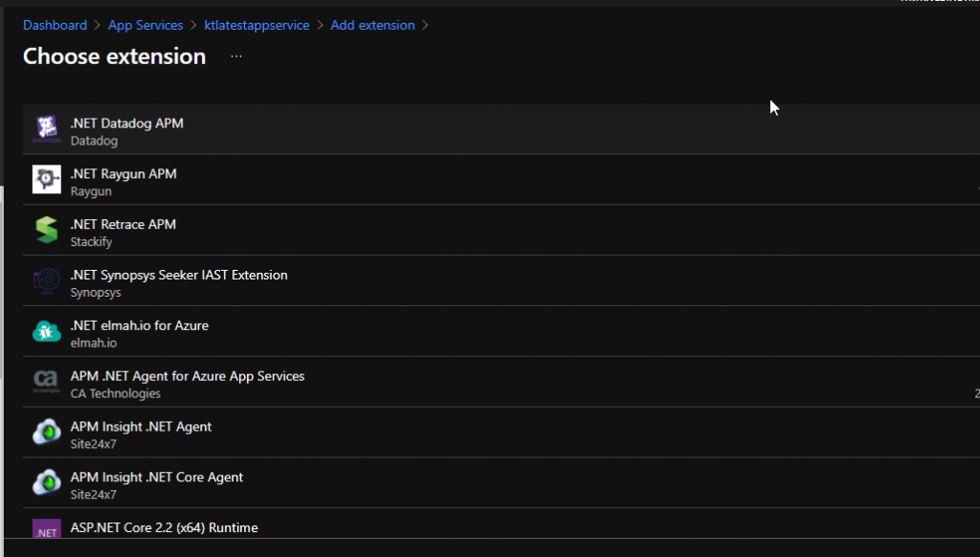Select .NET Datadog APM extension
Viewport: 980px width, 557px height.
pyautogui.click(x=127, y=123)
